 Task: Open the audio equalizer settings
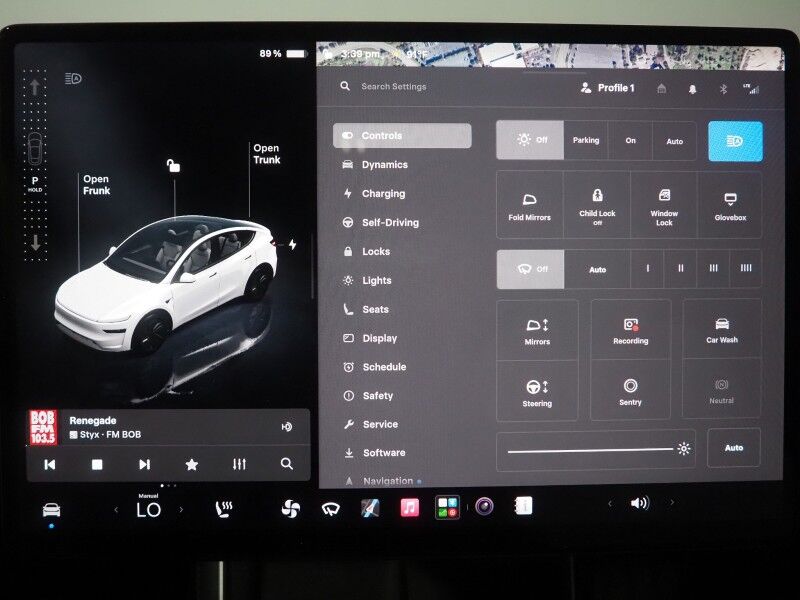tap(239, 464)
